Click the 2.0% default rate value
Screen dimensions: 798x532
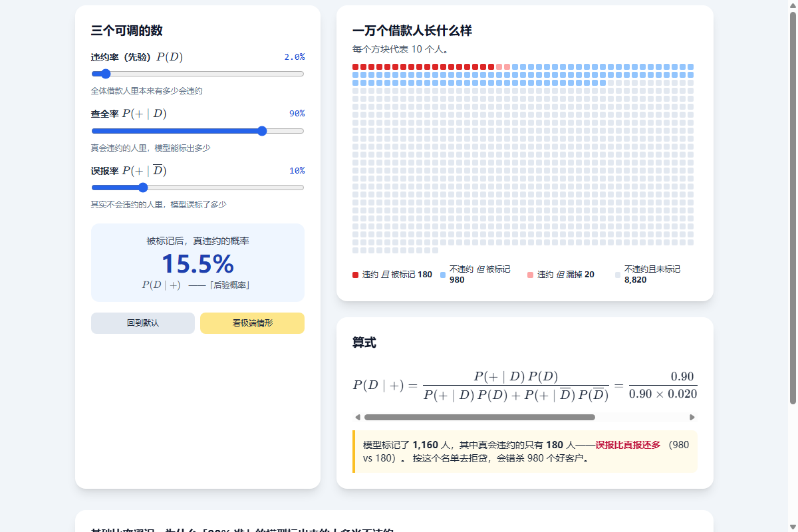point(295,57)
